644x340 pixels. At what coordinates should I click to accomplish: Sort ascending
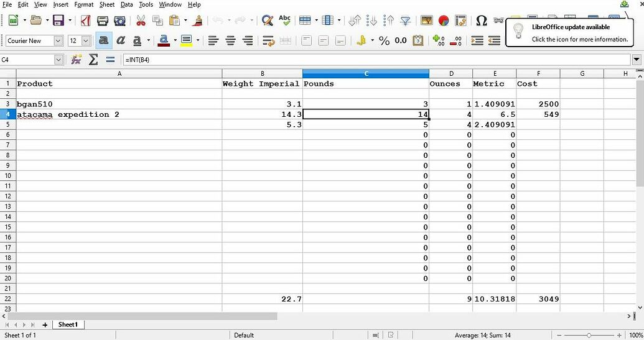point(371,20)
